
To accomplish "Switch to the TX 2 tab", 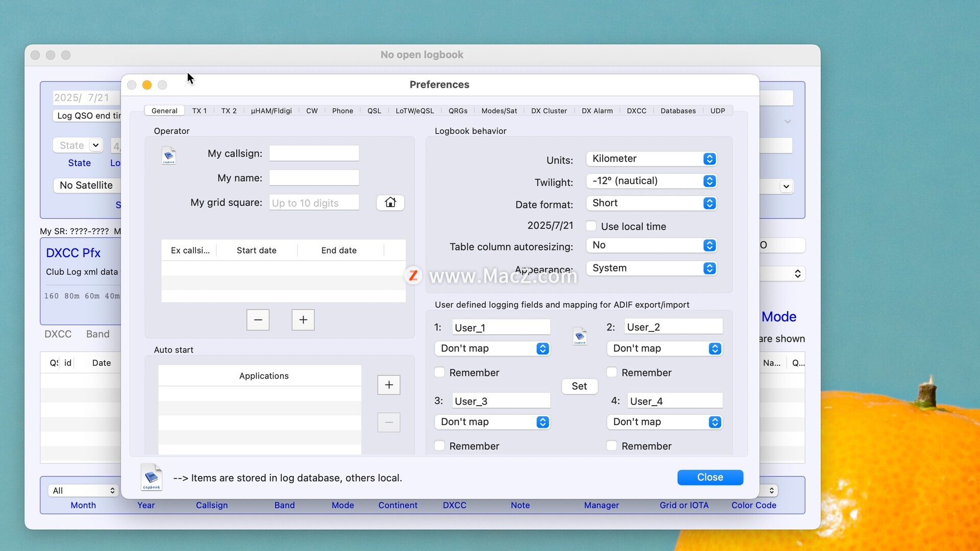I will pos(229,111).
